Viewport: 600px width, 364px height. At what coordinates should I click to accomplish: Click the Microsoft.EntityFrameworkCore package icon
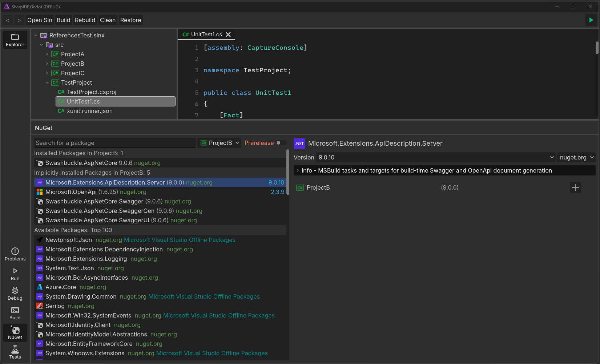(40, 344)
